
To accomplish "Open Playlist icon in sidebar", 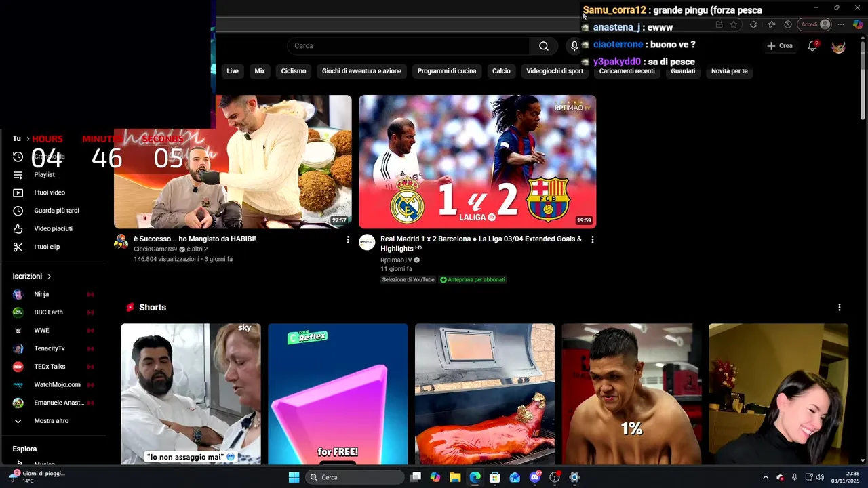I will [x=18, y=175].
